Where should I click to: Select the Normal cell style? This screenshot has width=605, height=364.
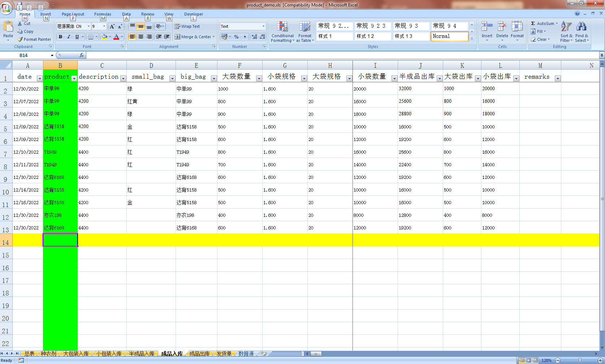click(449, 36)
